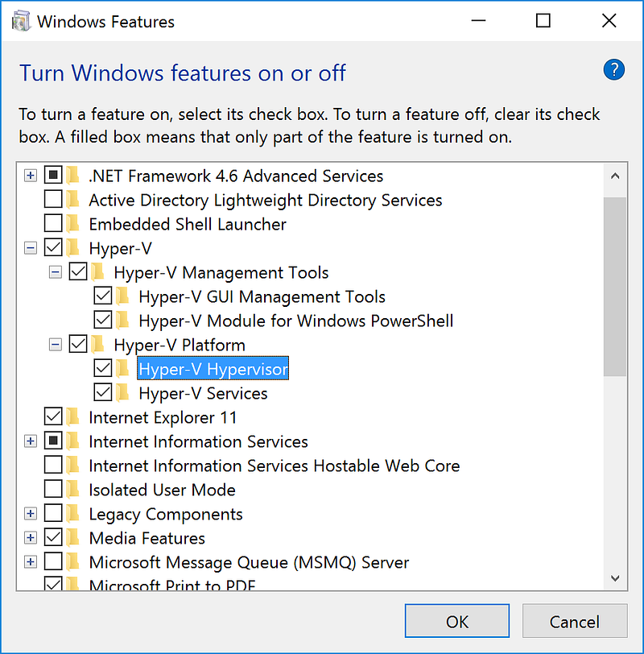644x654 pixels.
Task: Click the Cancel button
Action: tap(575, 621)
